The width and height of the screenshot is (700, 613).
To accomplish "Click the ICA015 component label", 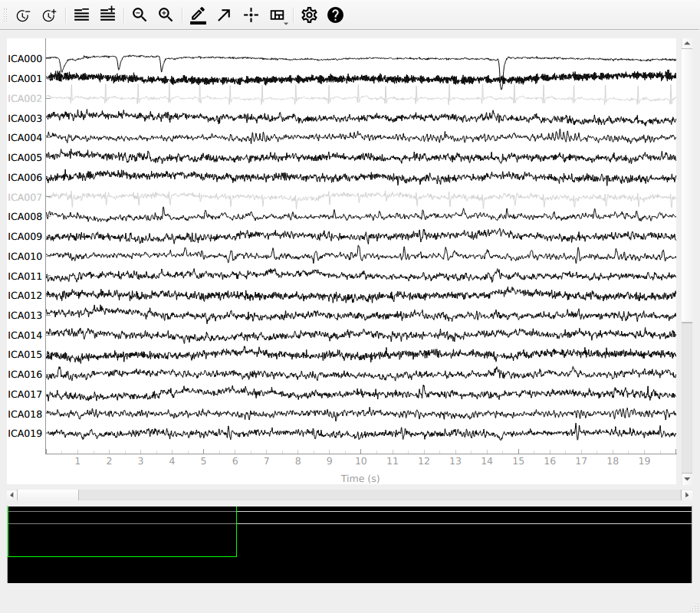I will point(25,355).
